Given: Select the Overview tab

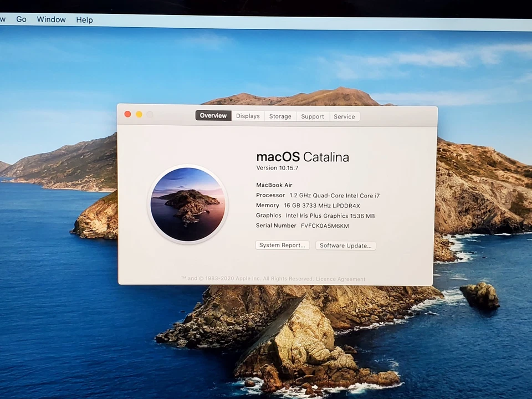Looking at the screenshot, I should [x=213, y=116].
